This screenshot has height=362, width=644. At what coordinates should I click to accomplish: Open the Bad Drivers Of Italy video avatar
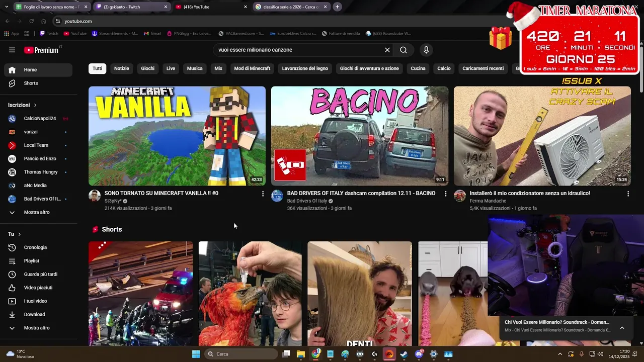pyautogui.click(x=277, y=196)
